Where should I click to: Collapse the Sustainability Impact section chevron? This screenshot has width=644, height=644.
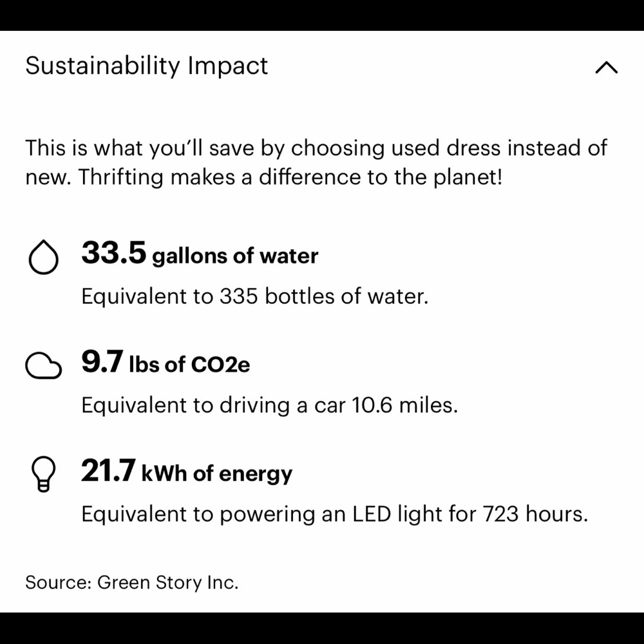[606, 68]
